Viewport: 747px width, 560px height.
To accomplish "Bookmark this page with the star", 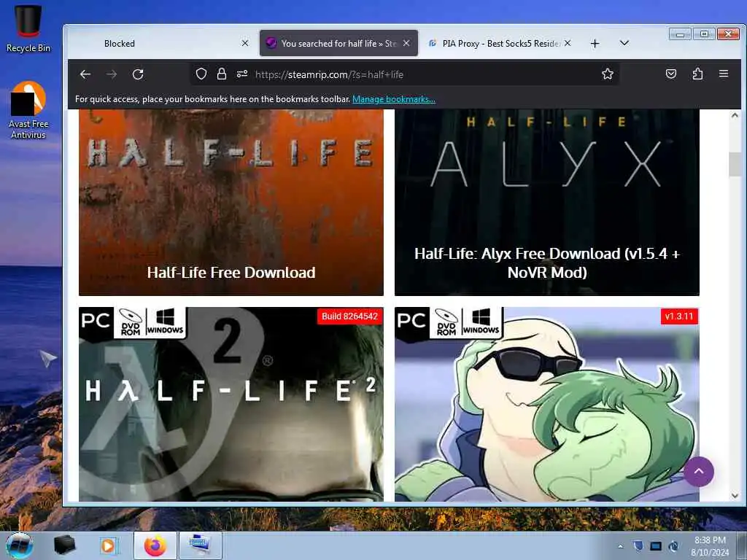I will point(608,74).
